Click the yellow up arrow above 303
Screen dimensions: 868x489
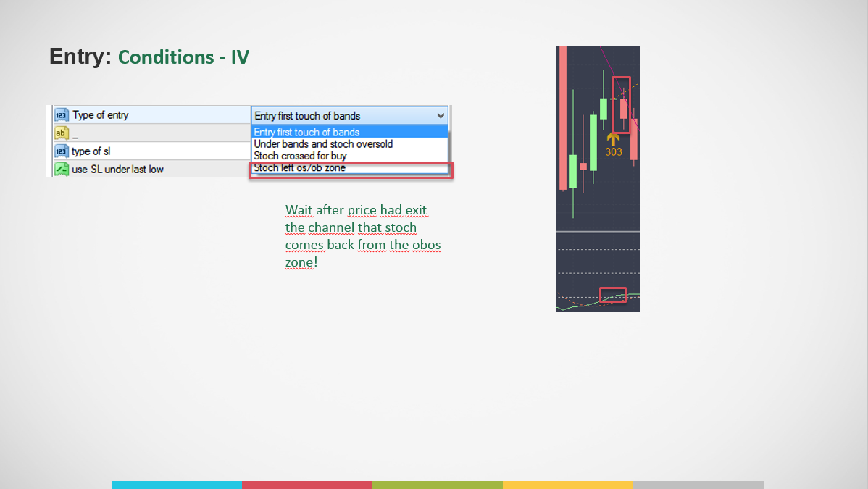614,138
